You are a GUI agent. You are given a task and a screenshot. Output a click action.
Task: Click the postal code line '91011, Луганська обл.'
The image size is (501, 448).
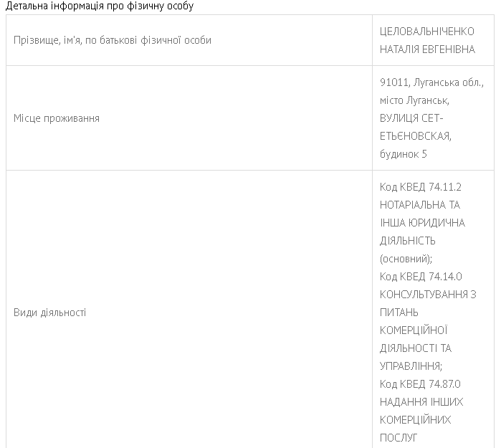pyautogui.click(x=431, y=82)
